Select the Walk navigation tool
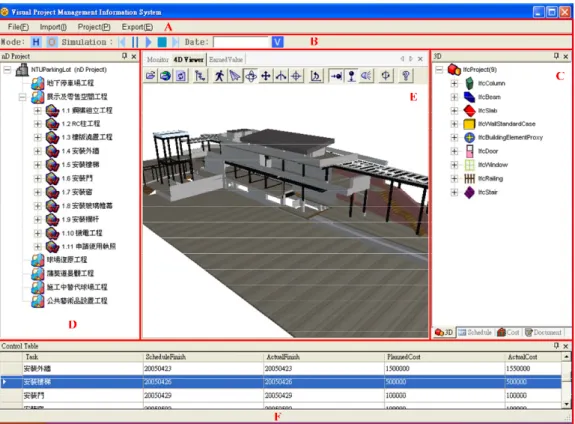The image size is (575, 424). coord(219,76)
